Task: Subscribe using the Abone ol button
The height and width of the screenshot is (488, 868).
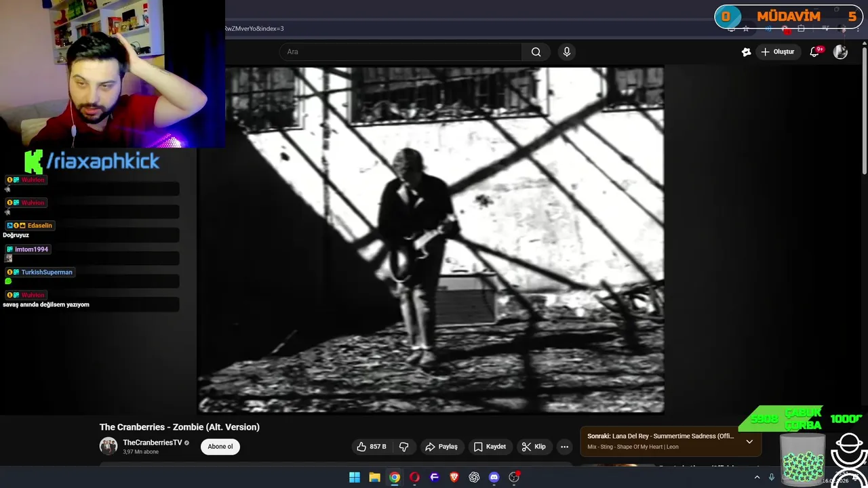Action: point(220,447)
